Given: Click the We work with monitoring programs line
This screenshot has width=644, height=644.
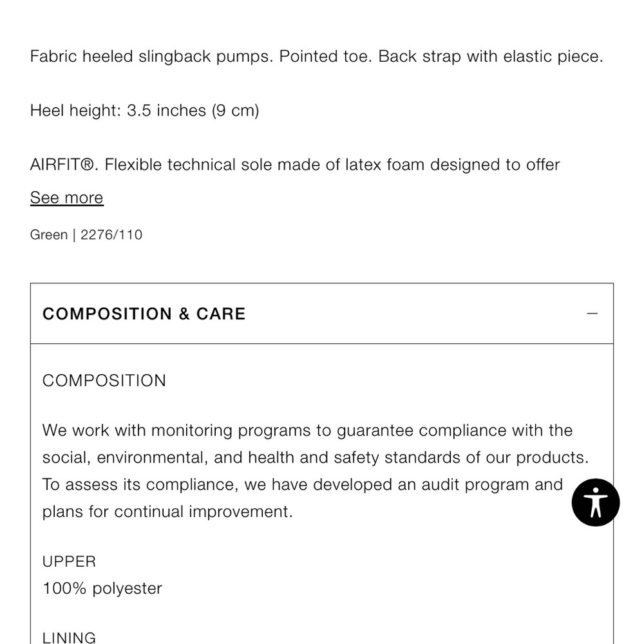Looking at the screenshot, I should click(307, 430).
